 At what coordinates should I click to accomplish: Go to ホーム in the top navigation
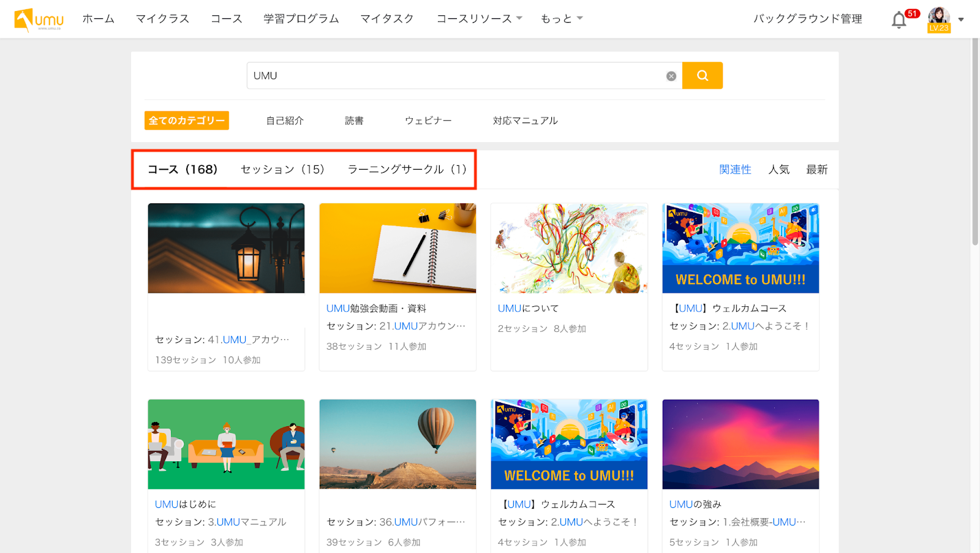point(99,19)
